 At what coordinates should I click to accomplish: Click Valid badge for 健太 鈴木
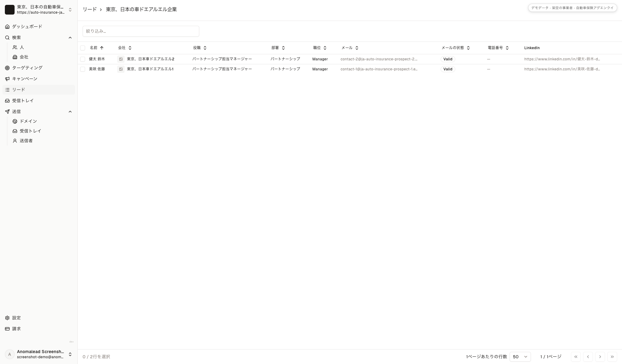[x=448, y=59]
